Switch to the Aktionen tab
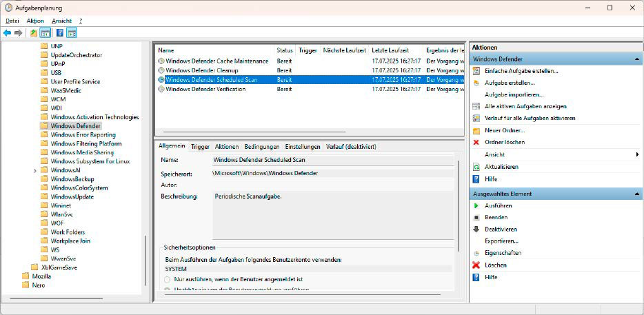 point(227,147)
